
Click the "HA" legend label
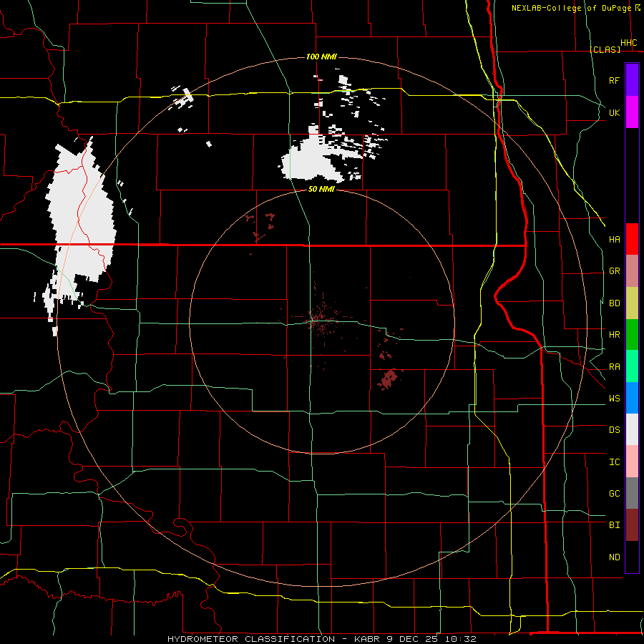[x=614, y=240]
